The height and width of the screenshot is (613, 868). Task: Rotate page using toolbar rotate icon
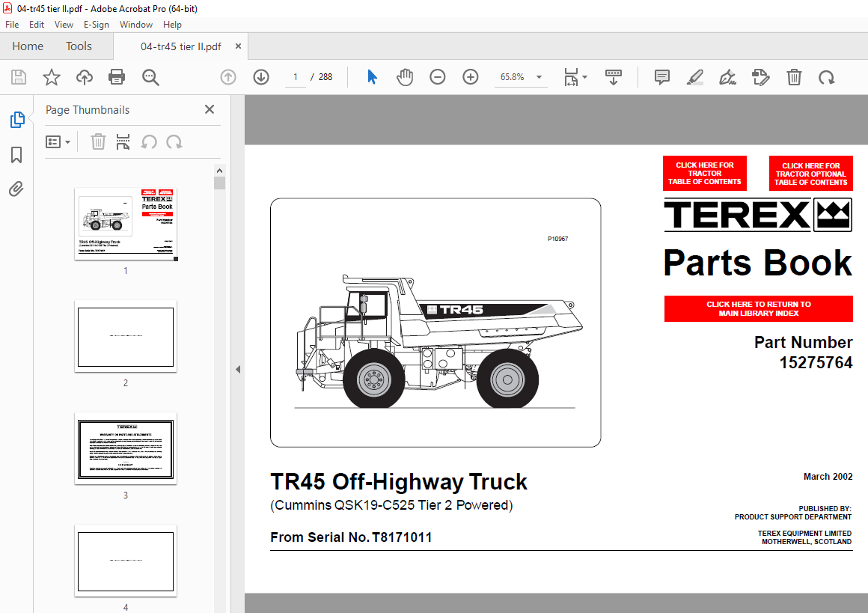click(827, 78)
